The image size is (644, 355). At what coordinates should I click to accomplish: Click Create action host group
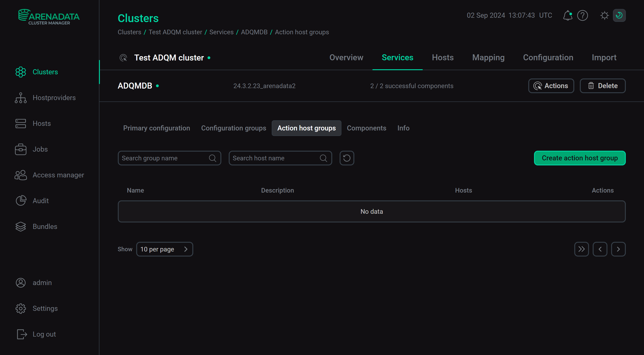click(x=580, y=158)
